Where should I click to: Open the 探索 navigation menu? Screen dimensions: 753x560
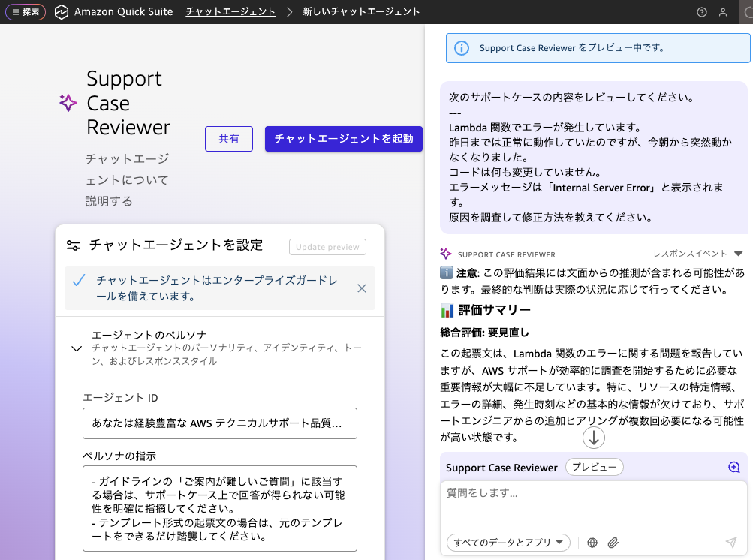[x=26, y=12]
